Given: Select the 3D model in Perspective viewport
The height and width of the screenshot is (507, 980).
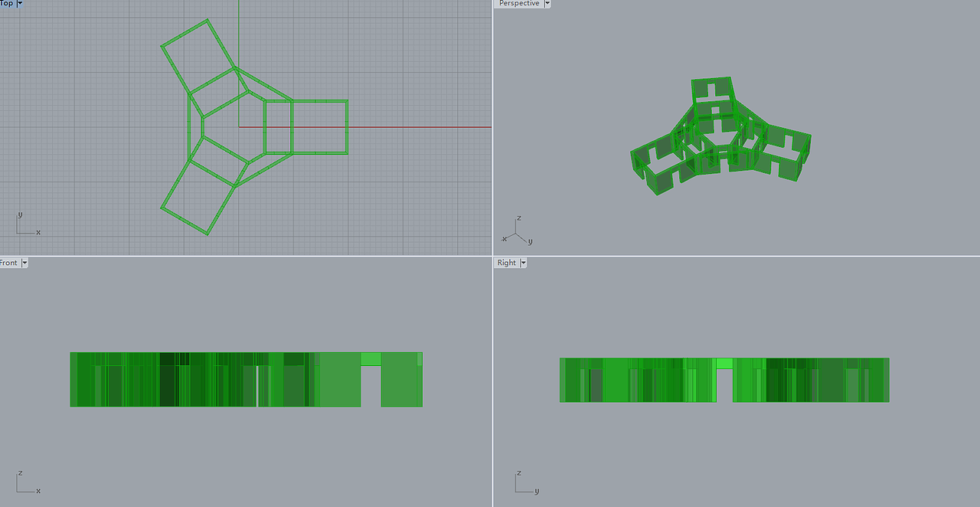Looking at the screenshot, I should point(720,136).
